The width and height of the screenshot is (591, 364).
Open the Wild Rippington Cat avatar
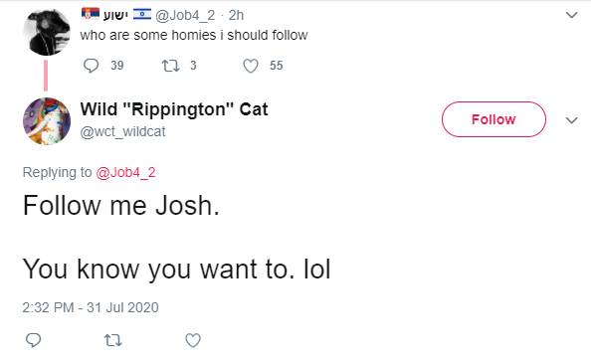47,121
